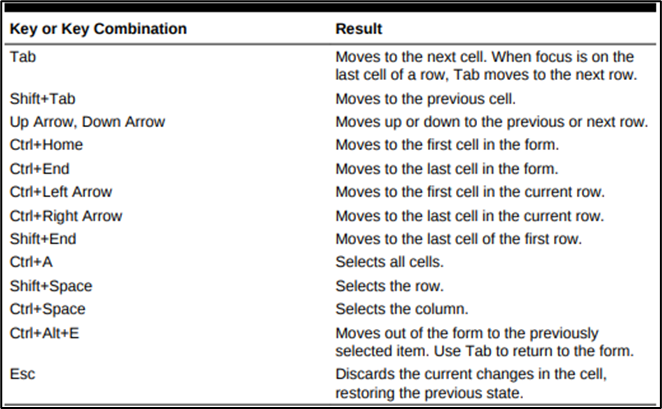Viewport: 662px width, 409px height.
Task: Select the 'Shift+End' key cell
Action: pyautogui.click(x=43, y=239)
